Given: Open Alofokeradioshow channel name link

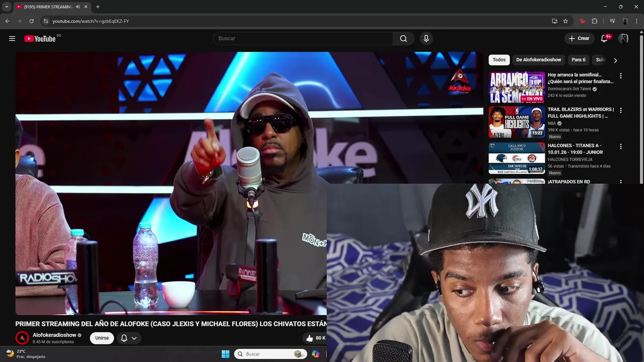Looking at the screenshot, I should point(54,335).
